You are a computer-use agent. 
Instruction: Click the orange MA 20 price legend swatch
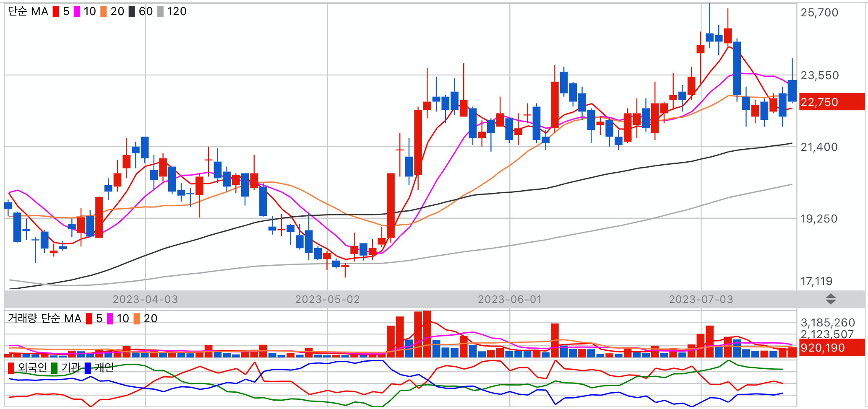(104, 12)
